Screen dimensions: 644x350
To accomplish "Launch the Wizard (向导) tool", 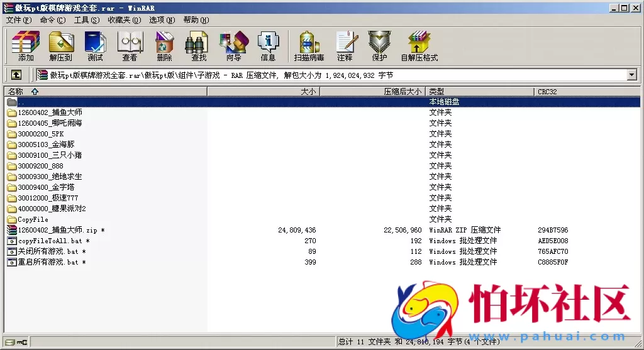I will [234, 46].
